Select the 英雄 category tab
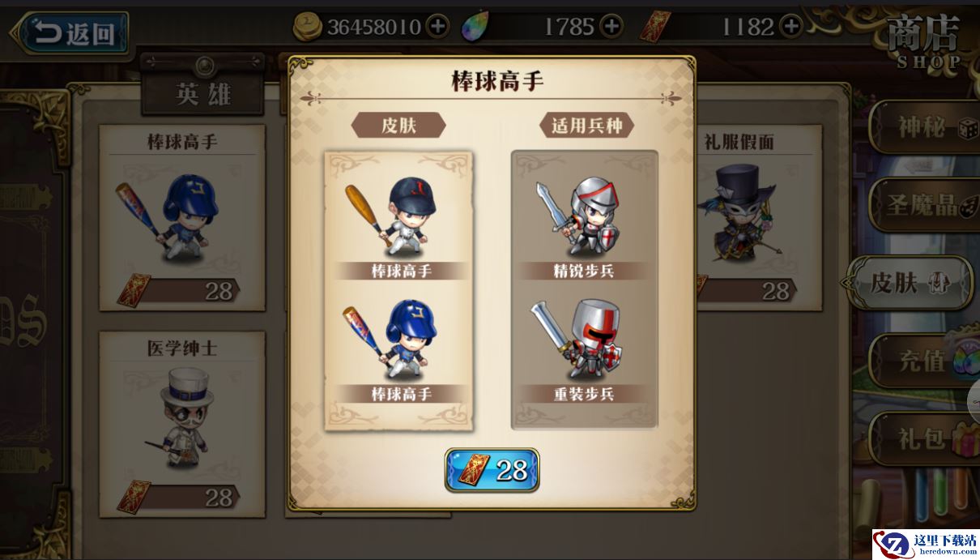The image size is (980, 560). click(x=203, y=93)
